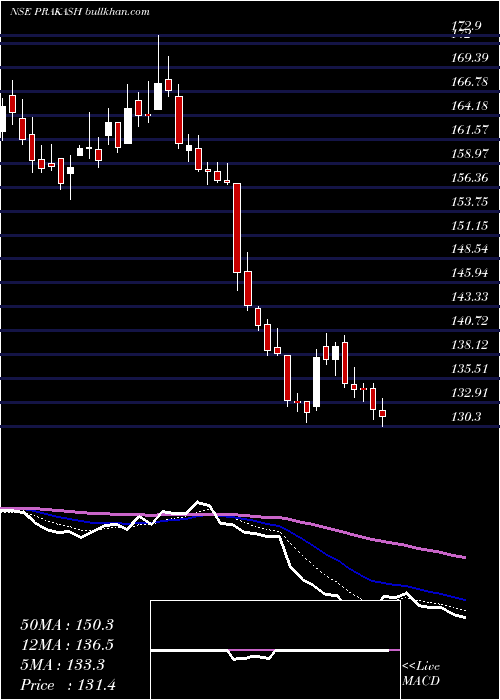This screenshot has width=500, height=700.
Task: Click the 143.33 price axis label
Action: coord(469,297)
